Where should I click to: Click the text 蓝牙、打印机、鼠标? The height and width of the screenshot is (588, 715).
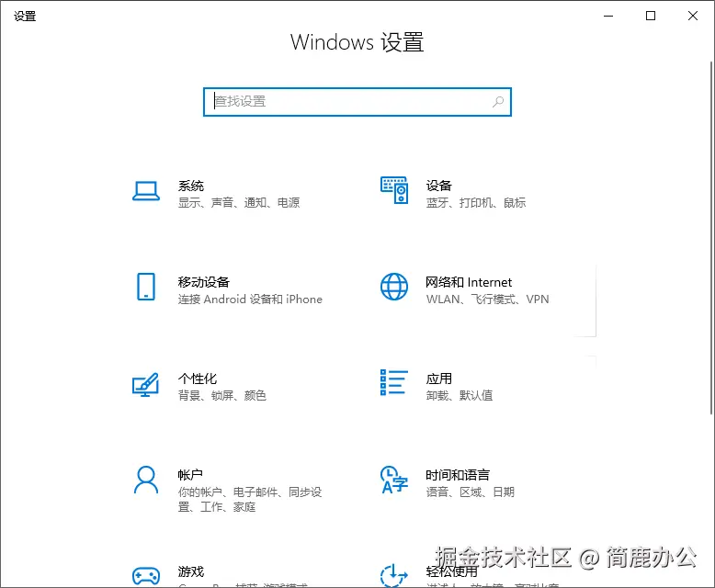click(476, 202)
